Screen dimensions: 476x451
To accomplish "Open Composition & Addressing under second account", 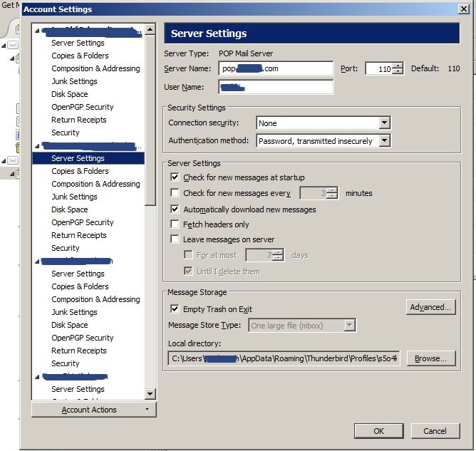I will 95,184.
